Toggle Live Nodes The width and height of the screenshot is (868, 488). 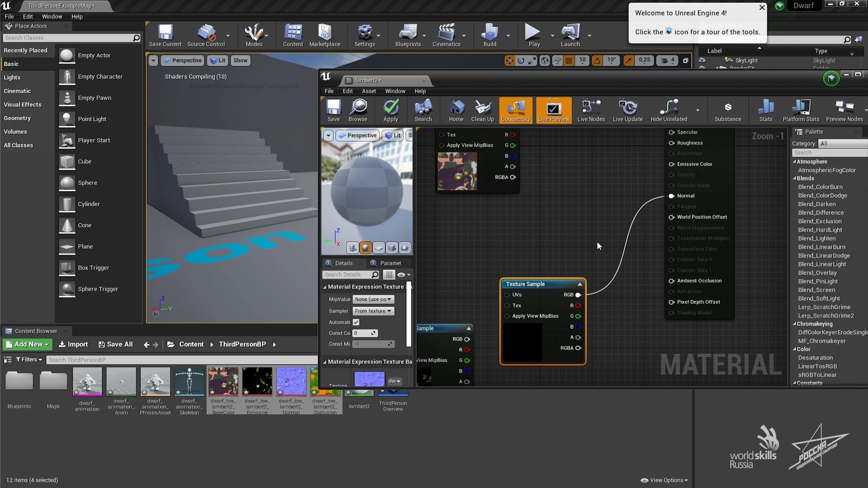(591, 111)
